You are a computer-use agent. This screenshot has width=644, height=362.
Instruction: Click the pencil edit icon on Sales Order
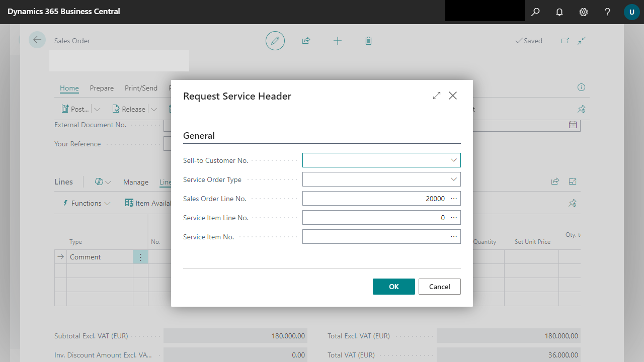(x=275, y=41)
